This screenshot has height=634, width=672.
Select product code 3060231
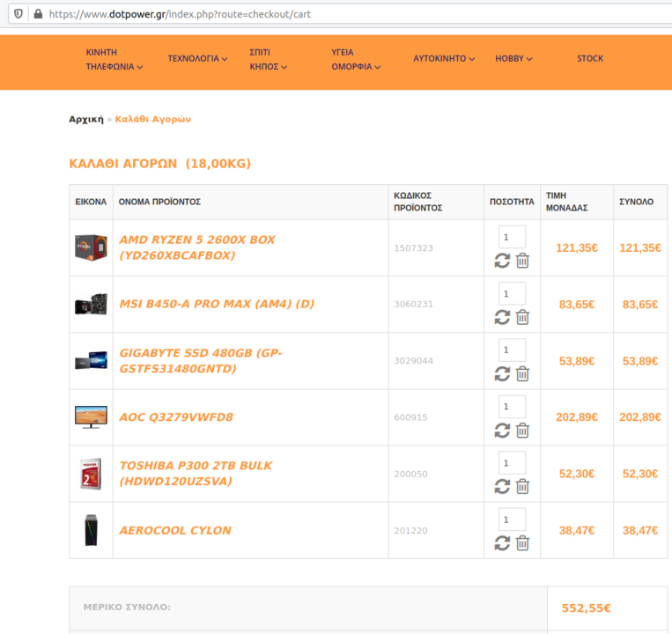(x=414, y=304)
